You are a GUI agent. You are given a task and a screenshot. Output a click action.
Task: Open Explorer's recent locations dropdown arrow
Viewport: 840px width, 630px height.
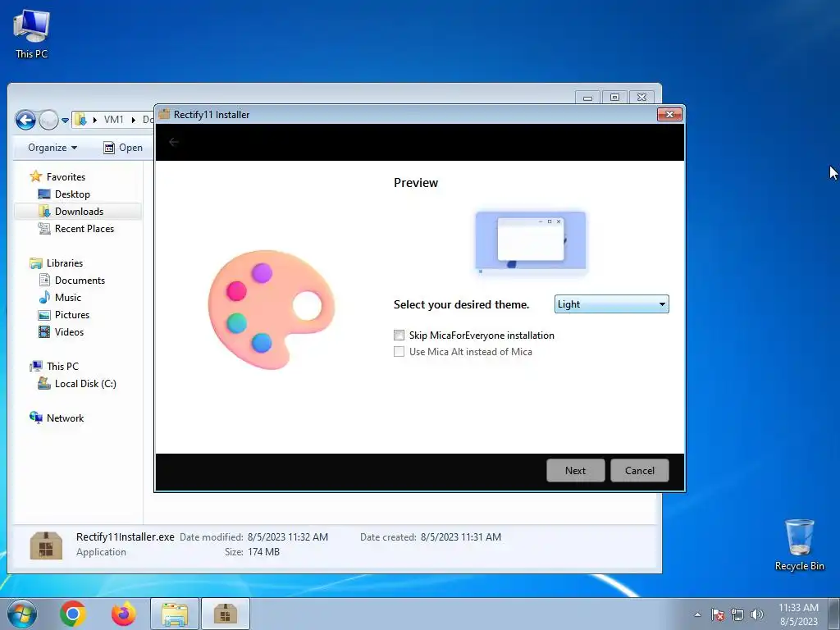65,120
